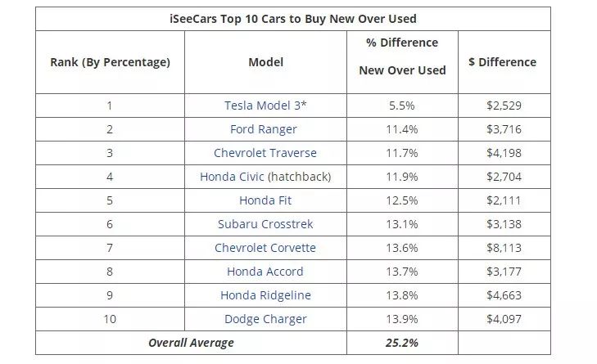Select the 25.2% overall average cell

point(402,343)
